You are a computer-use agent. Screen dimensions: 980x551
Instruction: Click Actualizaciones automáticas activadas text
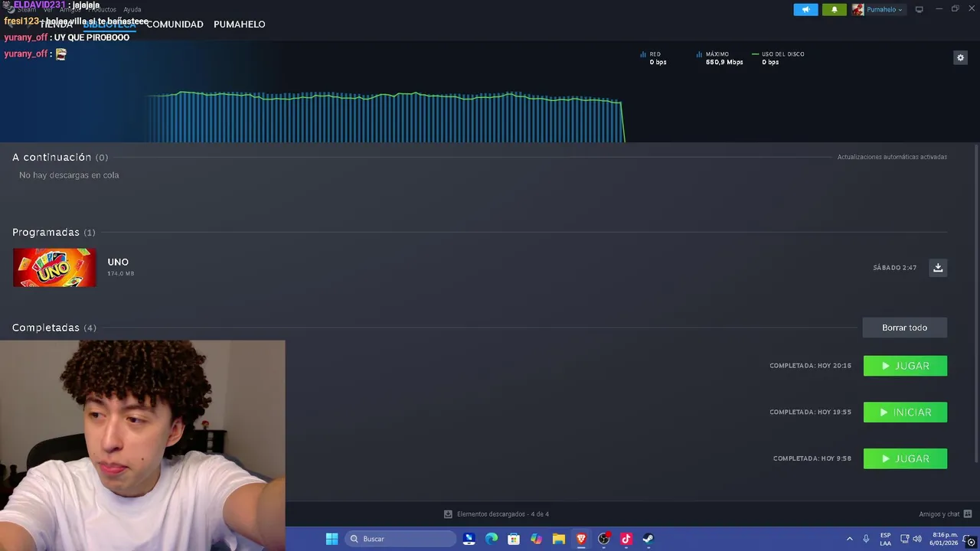892,157
